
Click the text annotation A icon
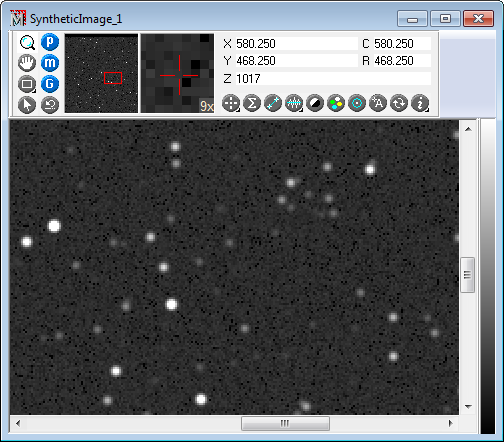pos(378,103)
